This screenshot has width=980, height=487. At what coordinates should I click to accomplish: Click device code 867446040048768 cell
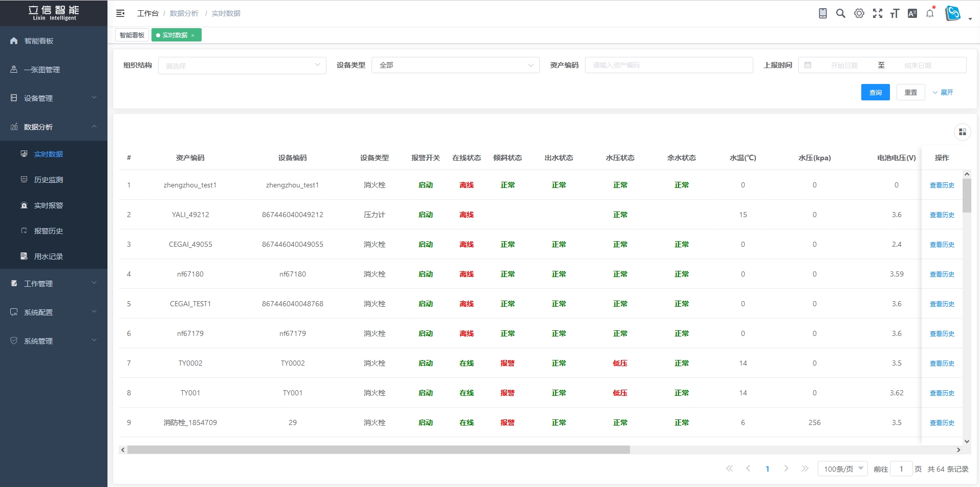293,304
